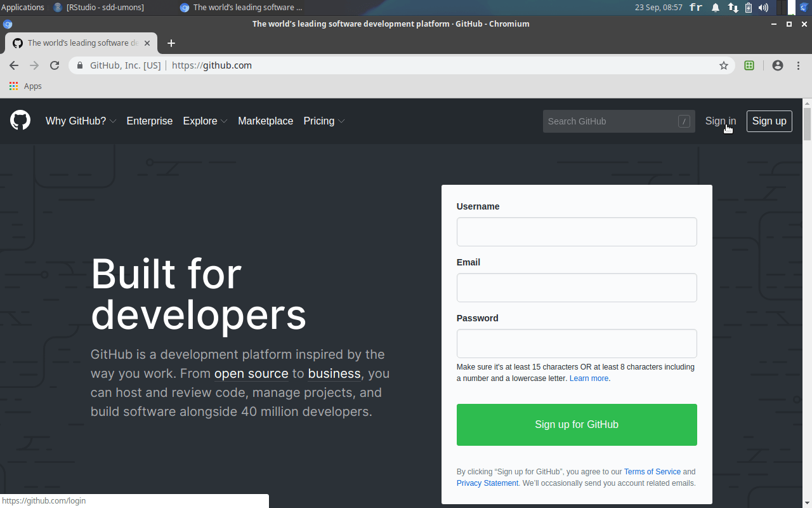Expand the Explore dropdown menu

coord(205,121)
